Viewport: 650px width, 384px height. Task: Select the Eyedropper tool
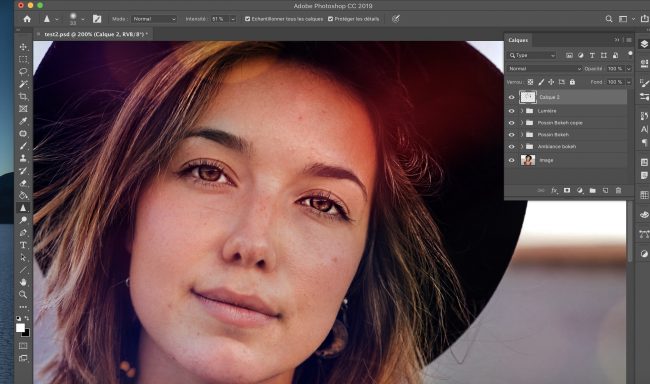[23, 121]
